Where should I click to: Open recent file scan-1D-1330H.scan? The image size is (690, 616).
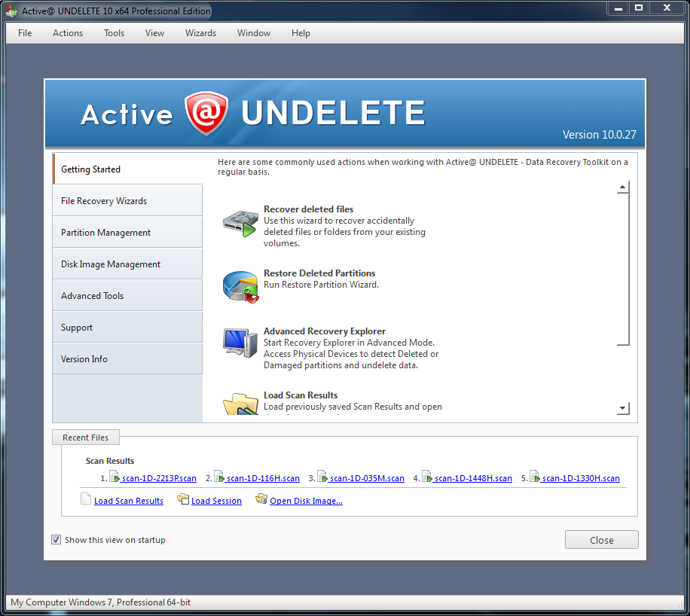[x=581, y=478]
